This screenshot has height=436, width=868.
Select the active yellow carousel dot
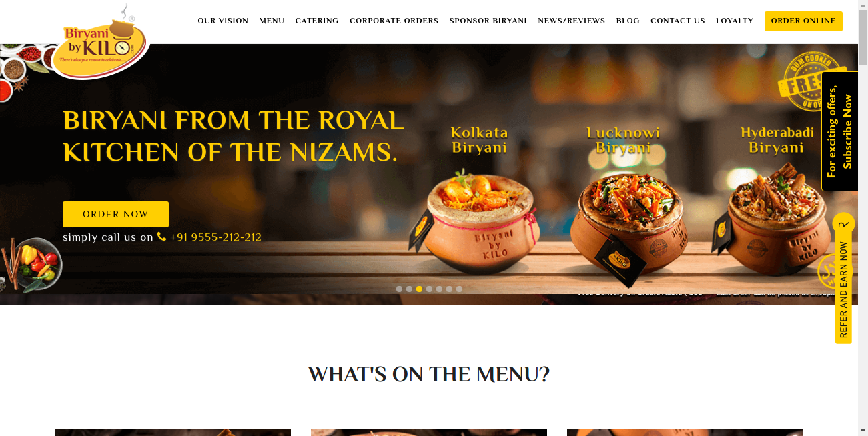pyautogui.click(x=419, y=289)
